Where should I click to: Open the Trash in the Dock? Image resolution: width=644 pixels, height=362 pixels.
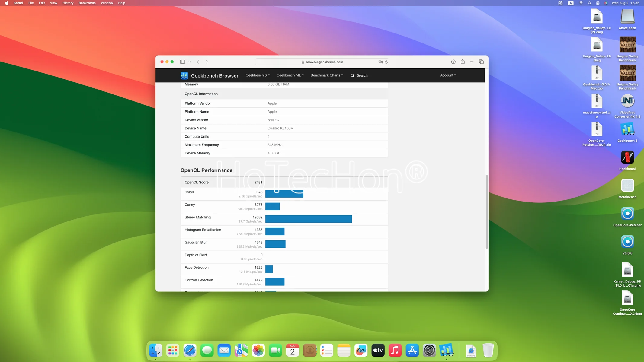tap(488, 350)
